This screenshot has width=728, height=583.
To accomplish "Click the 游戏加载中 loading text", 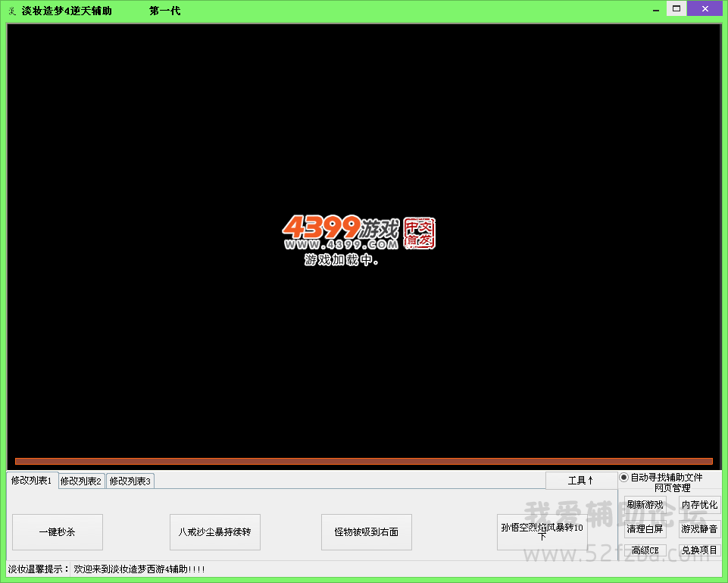I will pos(341,260).
